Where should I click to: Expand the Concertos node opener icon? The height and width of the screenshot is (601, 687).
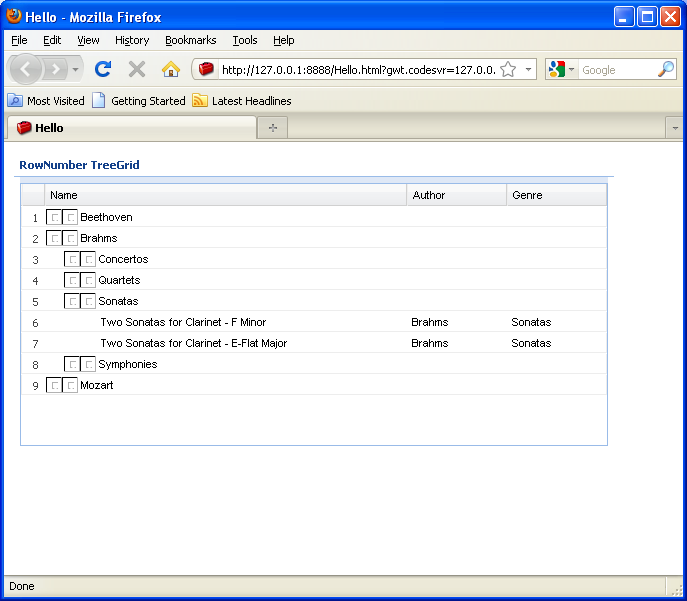[x=72, y=259]
